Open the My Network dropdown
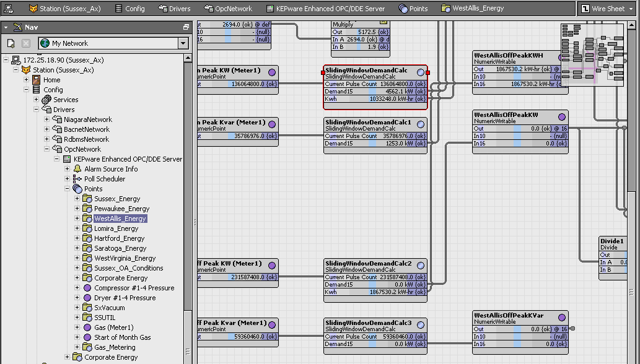The image size is (640, 364). (183, 43)
